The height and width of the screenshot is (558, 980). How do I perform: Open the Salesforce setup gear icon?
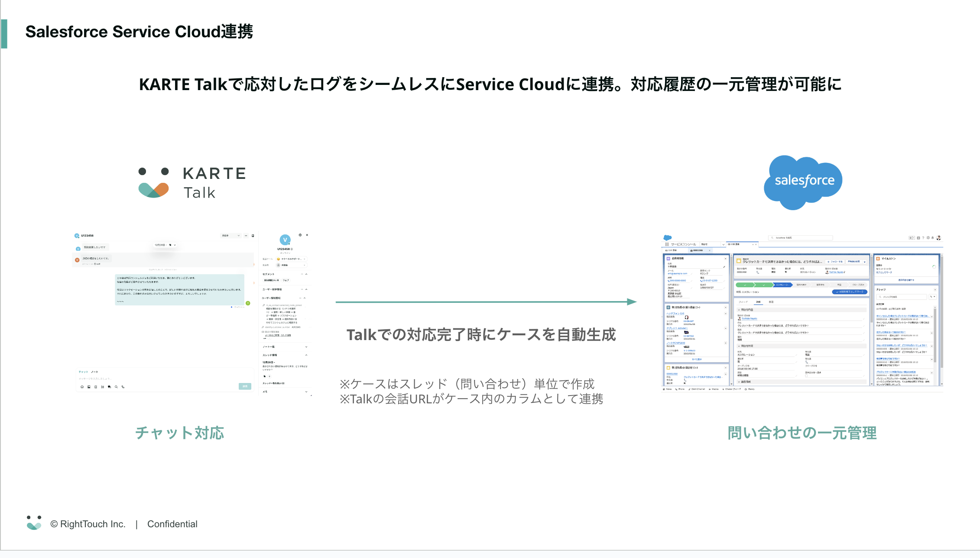click(x=928, y=237)
